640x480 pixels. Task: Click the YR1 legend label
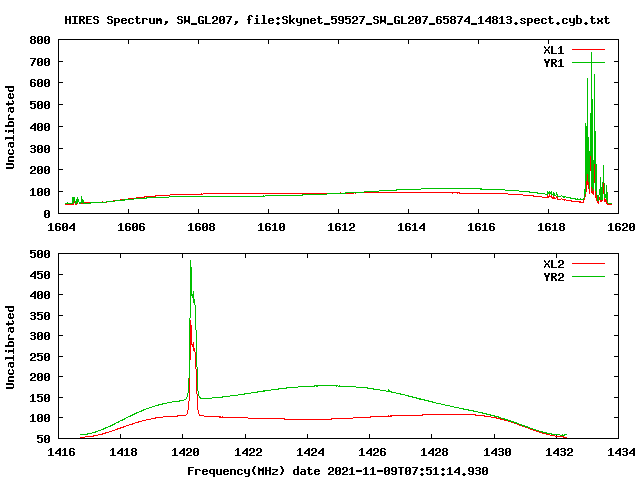[554, 63]
